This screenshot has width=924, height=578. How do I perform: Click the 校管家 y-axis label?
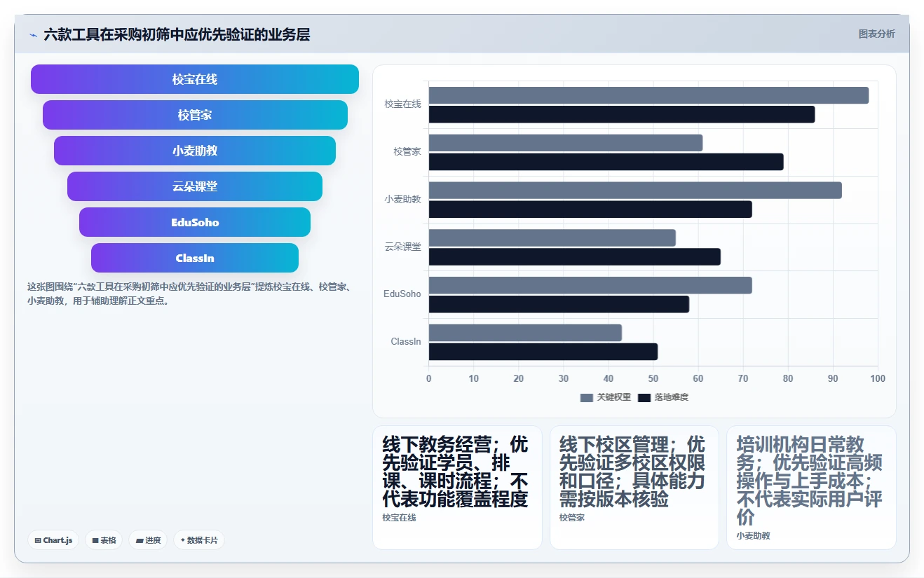tap(407, 151)
